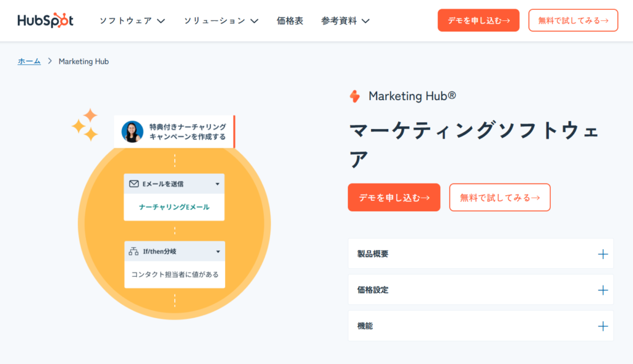Expand 価格設定 with plus icon

603,290
